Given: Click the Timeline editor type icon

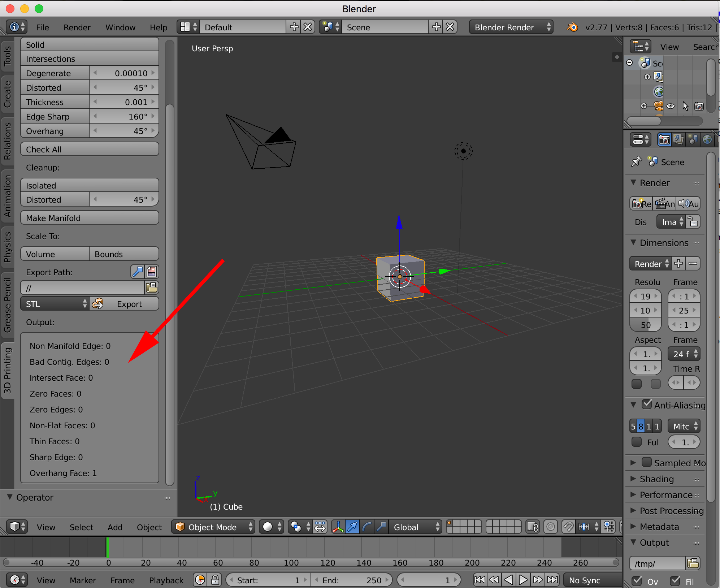Looking at the screenshot, I should 17,580.
